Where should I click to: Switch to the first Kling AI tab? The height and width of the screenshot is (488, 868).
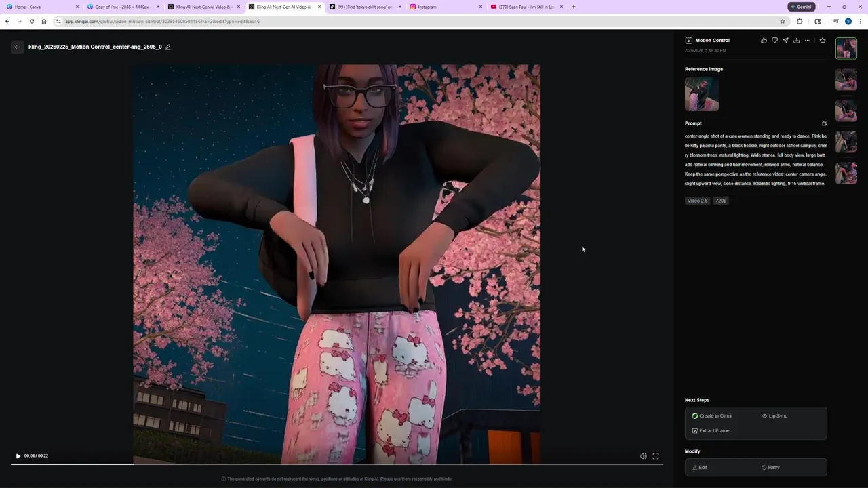(x=203, y=7)
